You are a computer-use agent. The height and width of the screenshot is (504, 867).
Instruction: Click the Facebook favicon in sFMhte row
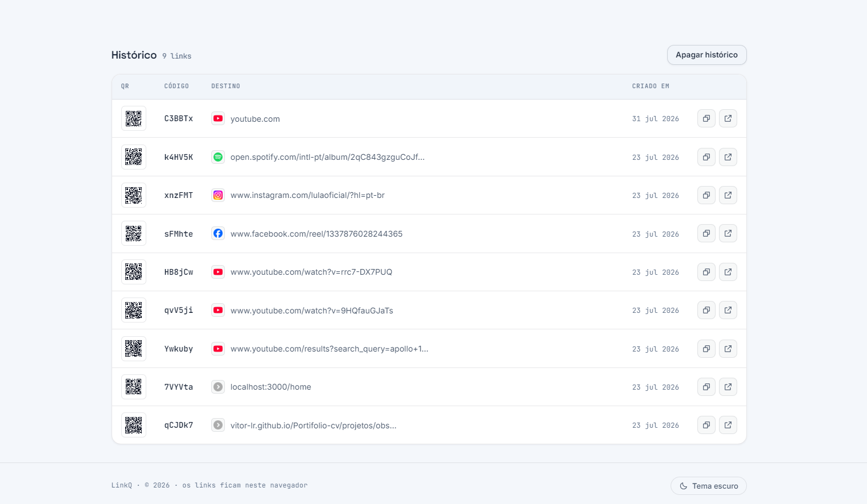(x=218, y=233)
